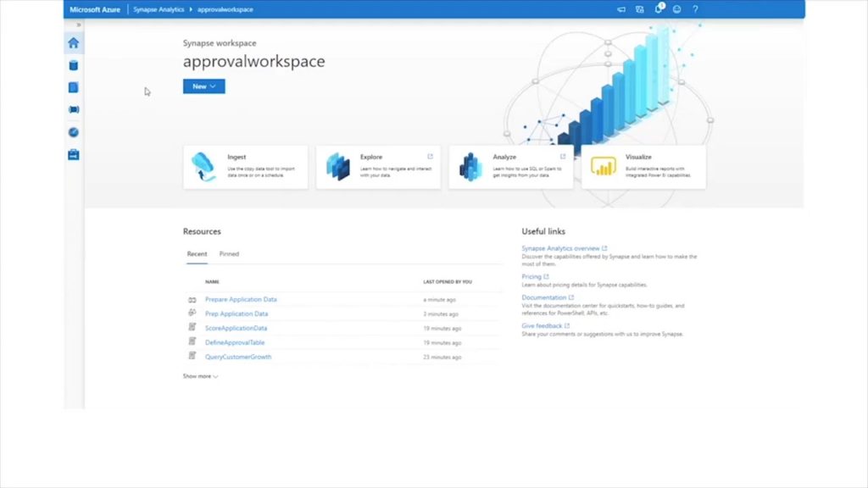
Task: Click the Explore card cubes icon
Action: (x=337, y=167)
